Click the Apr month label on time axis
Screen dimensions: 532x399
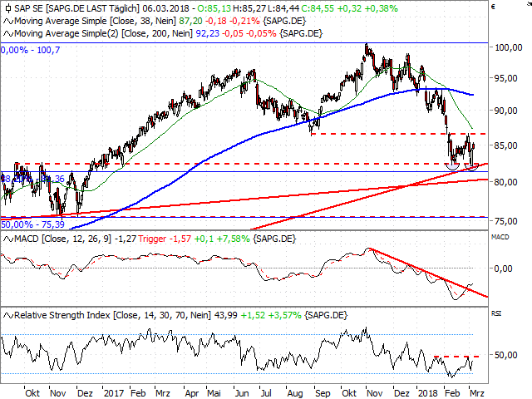click(191, 393)
